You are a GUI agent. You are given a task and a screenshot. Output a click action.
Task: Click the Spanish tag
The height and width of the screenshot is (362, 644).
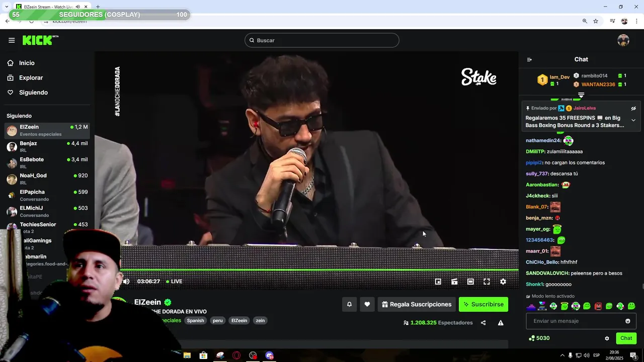coord(196,320)
